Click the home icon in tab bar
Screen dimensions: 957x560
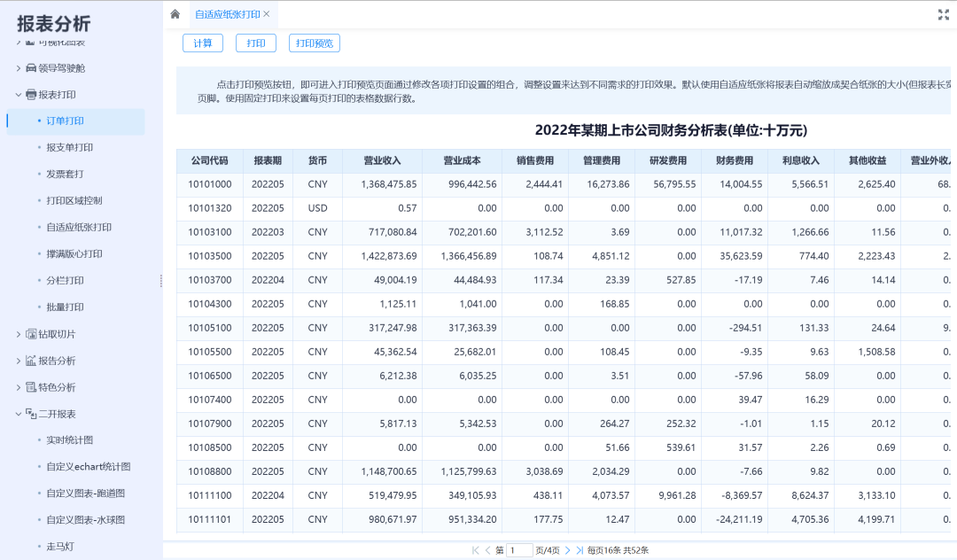(175, 14)
